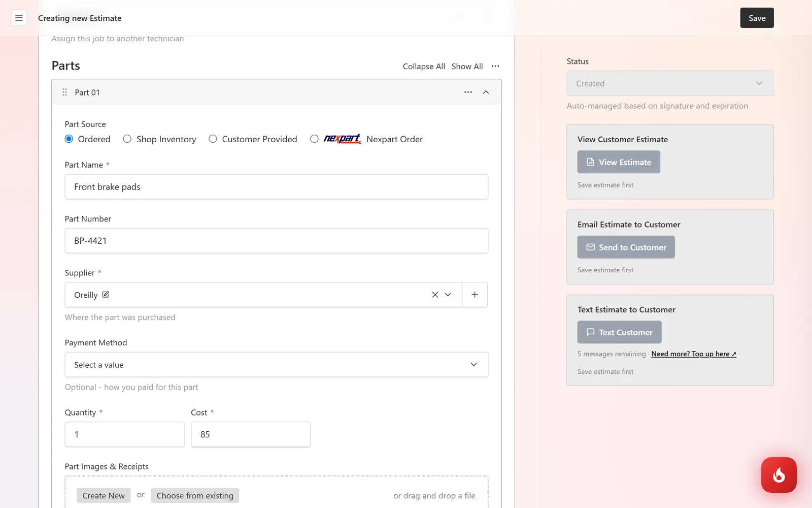Click the Part 01 header title
The image size is (812, 508).
tap(87, 92)
